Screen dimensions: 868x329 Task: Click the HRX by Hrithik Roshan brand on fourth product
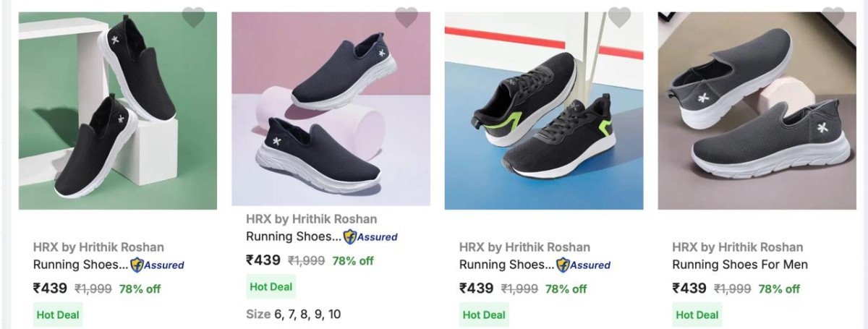738,247
